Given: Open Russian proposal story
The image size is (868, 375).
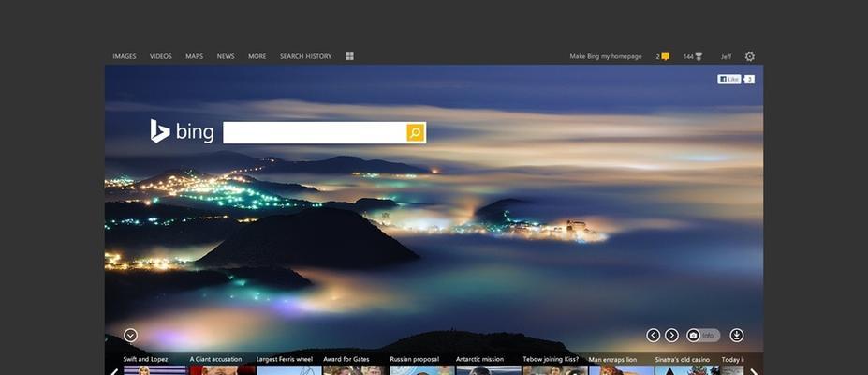Looking at the screenshot, I should pyautogui.click(x=421, y=365).
